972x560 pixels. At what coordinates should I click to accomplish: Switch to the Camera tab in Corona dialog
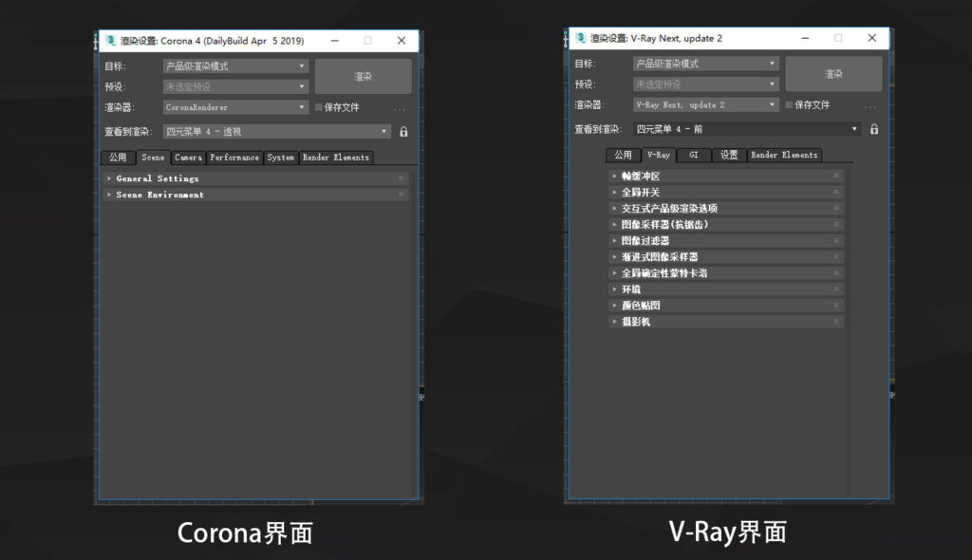click(x=188, y=158)
